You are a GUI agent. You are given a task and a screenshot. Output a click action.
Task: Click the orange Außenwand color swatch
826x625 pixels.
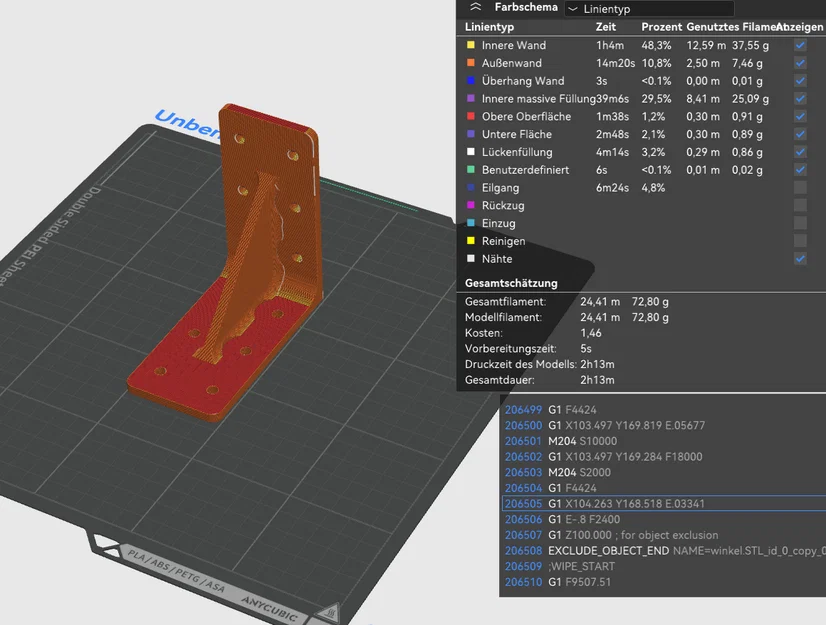(x=471, y=63)
